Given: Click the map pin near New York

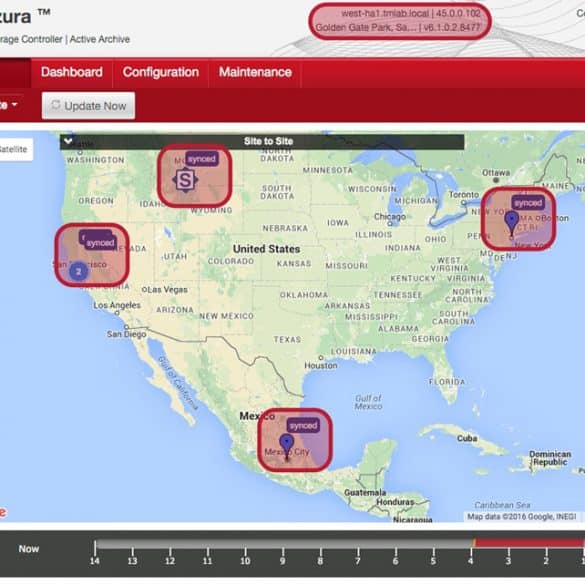Looking at the screenshot, I should tap(512, 223).
